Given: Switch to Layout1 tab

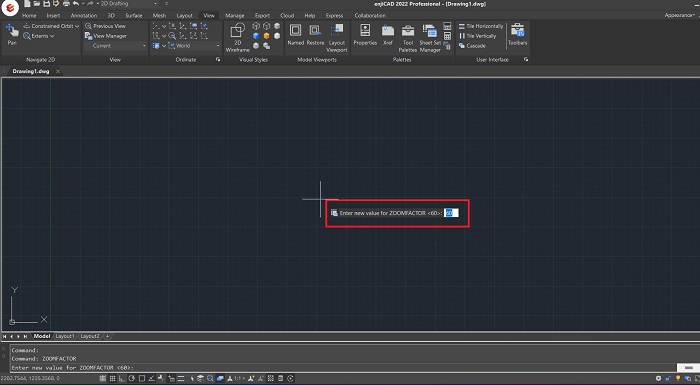Looking at the screenshot, I should (65, 336).
